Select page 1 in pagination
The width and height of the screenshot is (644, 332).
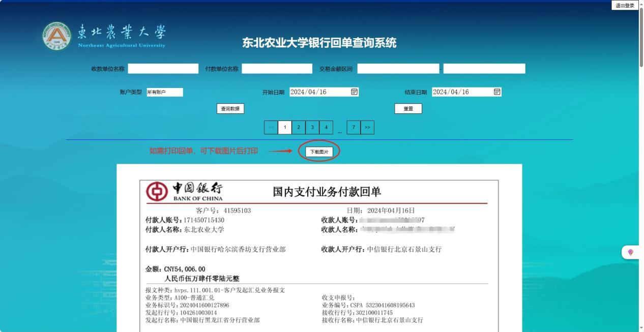pyautogui.click(x=285, y=128)
